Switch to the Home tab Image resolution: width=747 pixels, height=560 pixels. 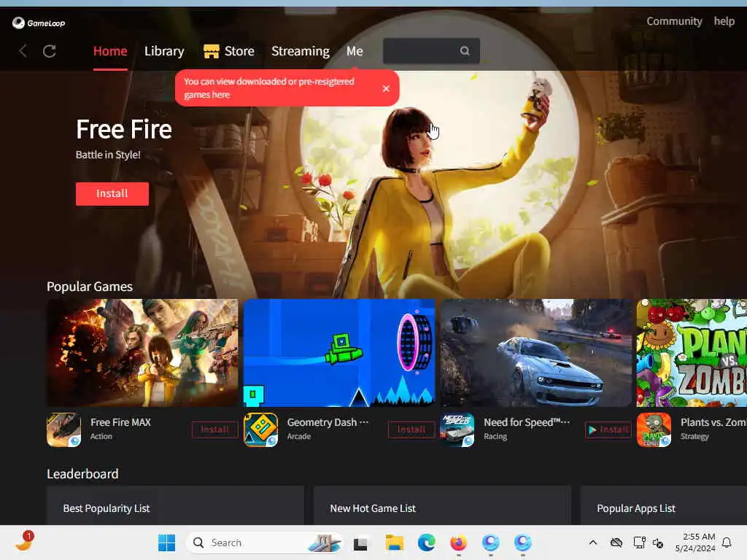point(110,51)
